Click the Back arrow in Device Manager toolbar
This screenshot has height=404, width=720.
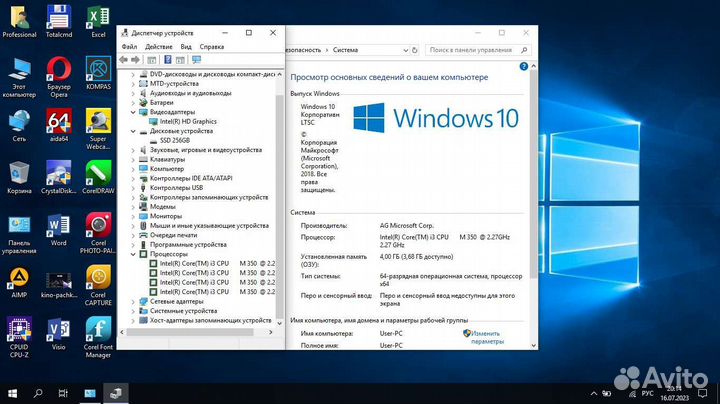(x=124, y=60)
